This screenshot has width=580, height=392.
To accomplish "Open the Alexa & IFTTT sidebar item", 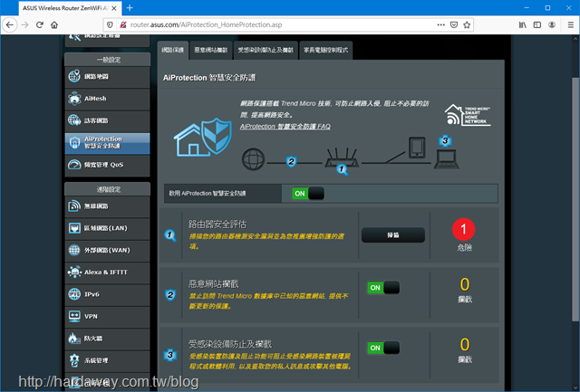I will 107,272.
